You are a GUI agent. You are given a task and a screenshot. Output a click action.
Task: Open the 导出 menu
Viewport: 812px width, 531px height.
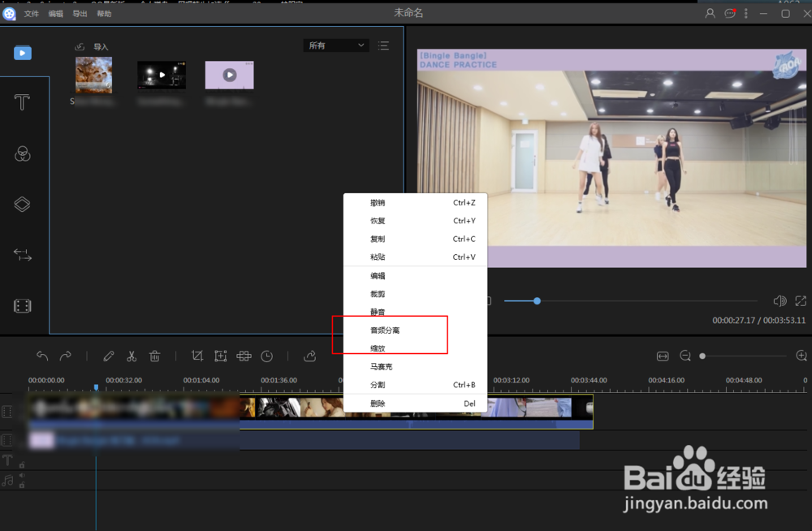pyautogui.click(x=80, y=14)
